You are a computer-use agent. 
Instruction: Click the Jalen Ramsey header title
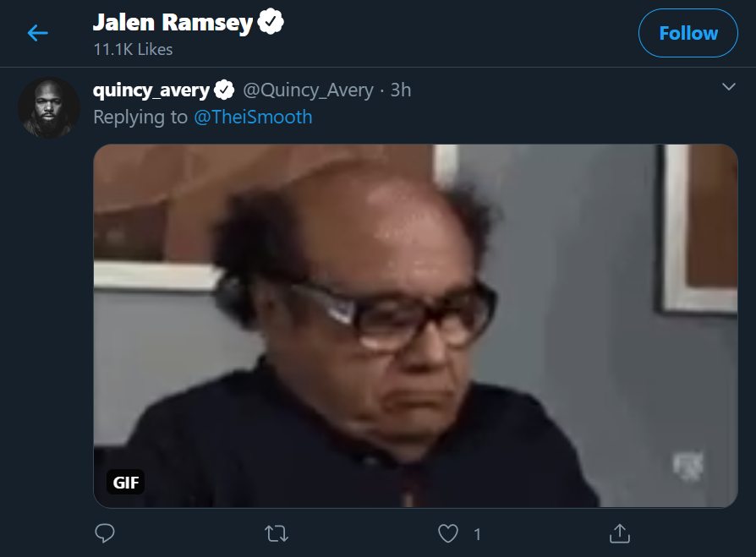coord(173,23)
